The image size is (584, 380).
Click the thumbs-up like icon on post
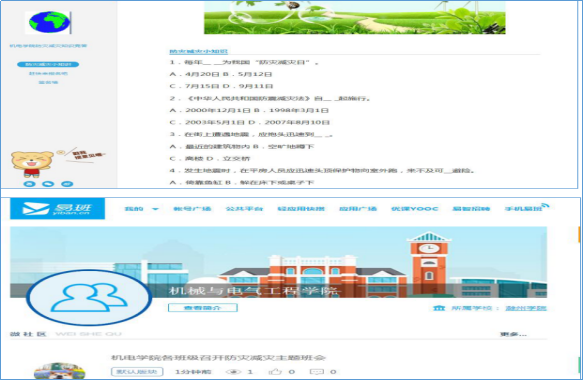tap(275, 371)
